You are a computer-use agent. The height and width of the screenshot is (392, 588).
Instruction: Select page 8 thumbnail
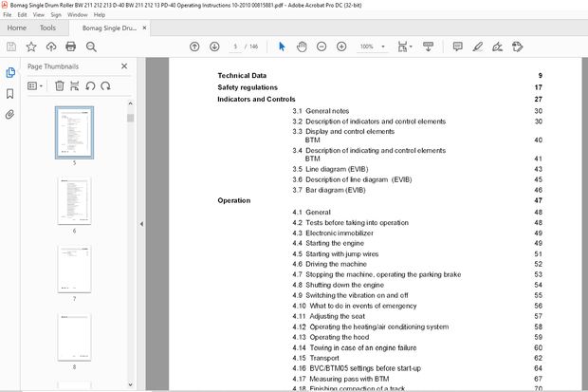pyautogui.click(x=74, y=337)
